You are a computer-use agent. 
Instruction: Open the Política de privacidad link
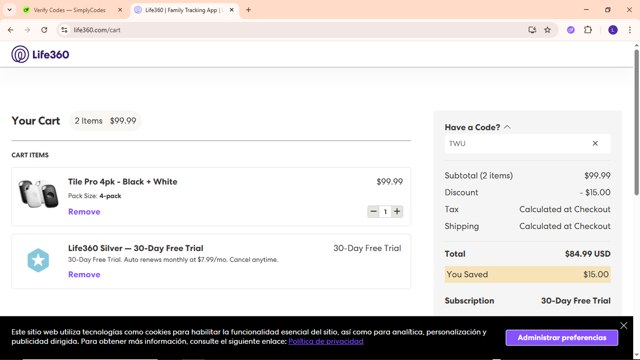tap(326, 341)
